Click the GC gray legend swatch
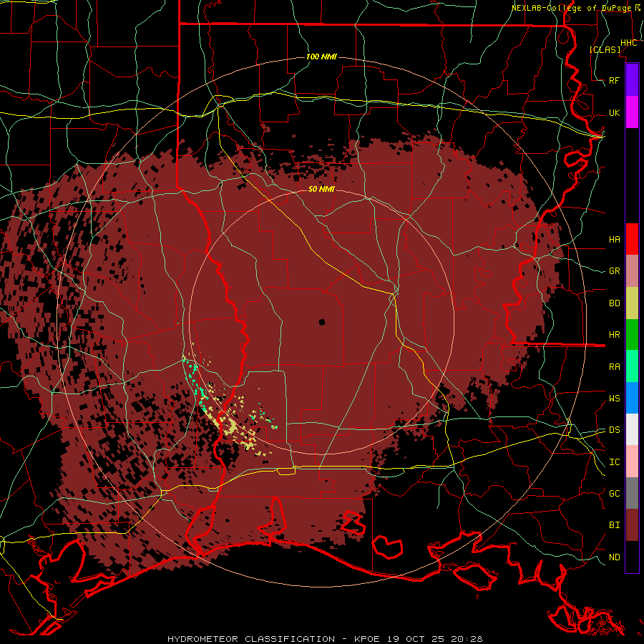This screenshot has height=644, width=644. [x=632, y=493]
